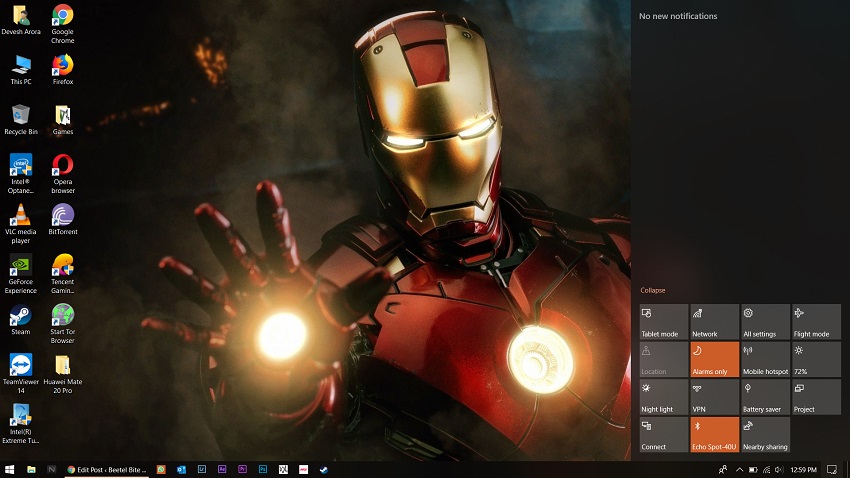Turn on Night light tile

[664, 397]
